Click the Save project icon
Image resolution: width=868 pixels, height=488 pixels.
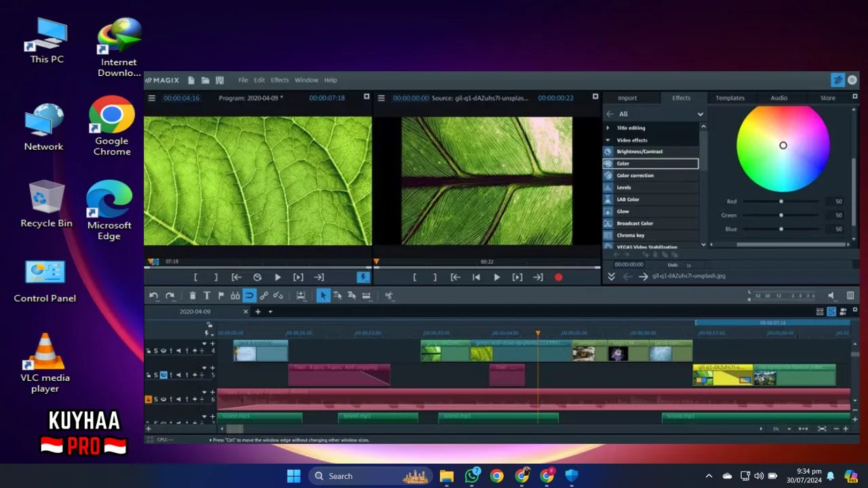pyautogui.click(x=219, y=80)
